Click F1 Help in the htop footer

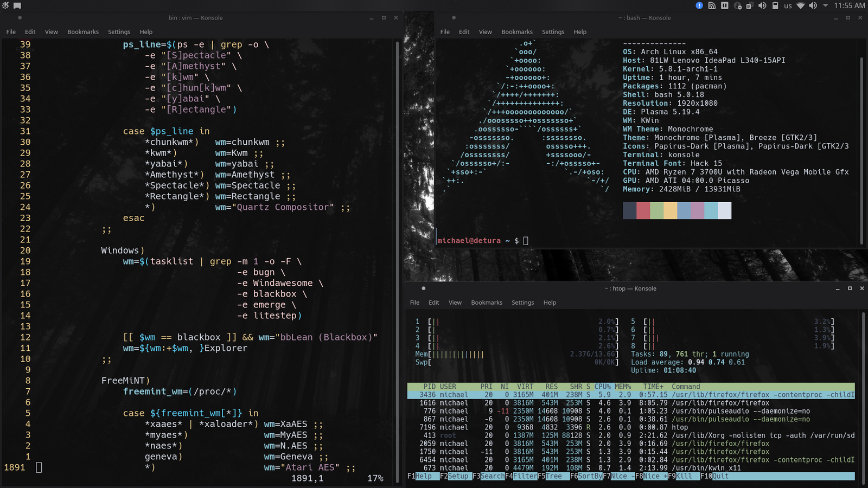click(424, 476)
